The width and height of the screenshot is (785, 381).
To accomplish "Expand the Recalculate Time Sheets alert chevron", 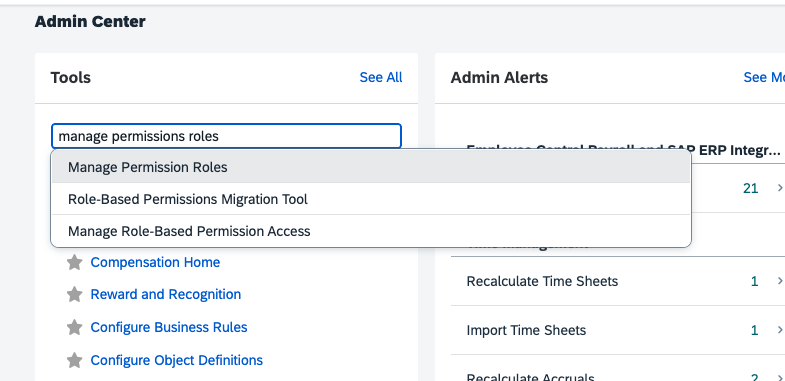I will pyautogui.click(x=779, y=281).
